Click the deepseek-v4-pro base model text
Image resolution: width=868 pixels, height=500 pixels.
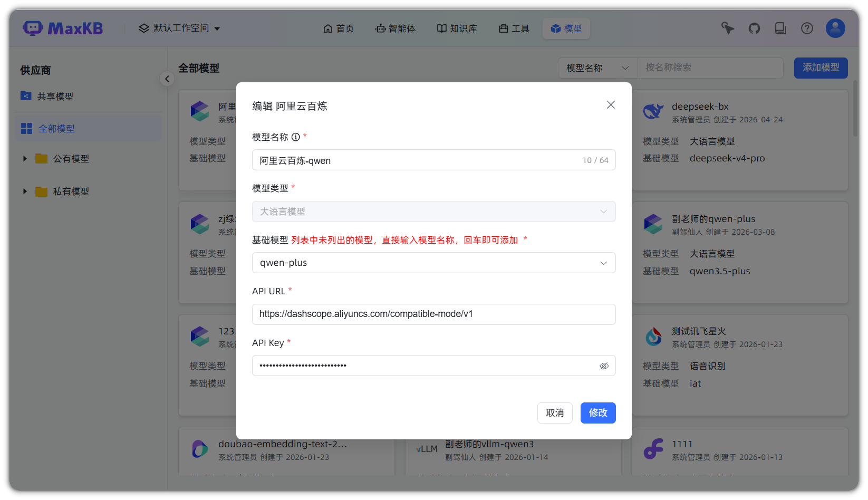point(727,158)
